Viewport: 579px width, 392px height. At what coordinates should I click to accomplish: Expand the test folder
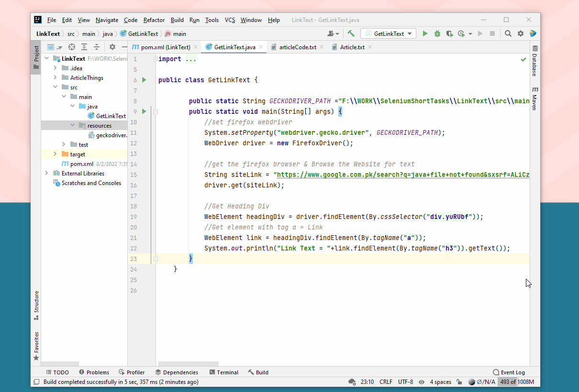point(64,144)
